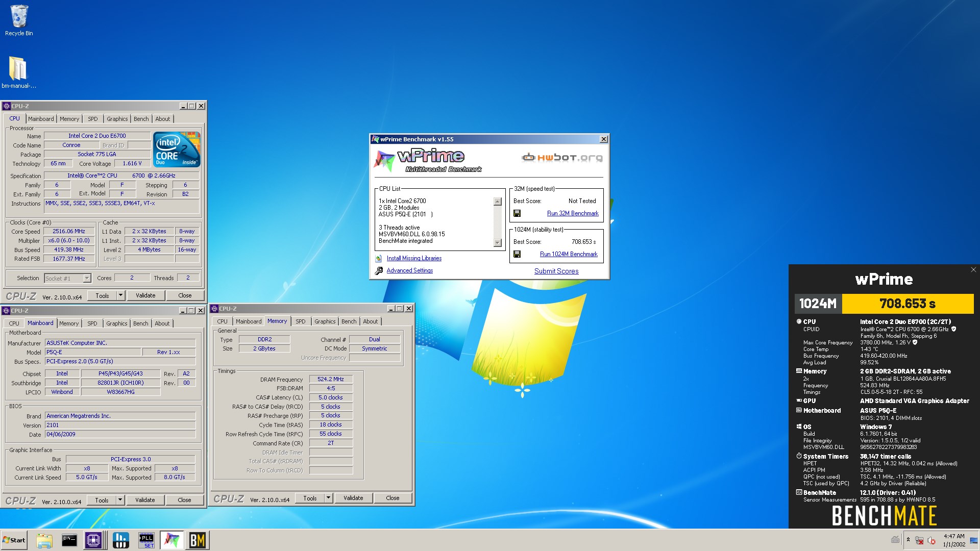Click the save icon for 1024M score

pos(517,254)
